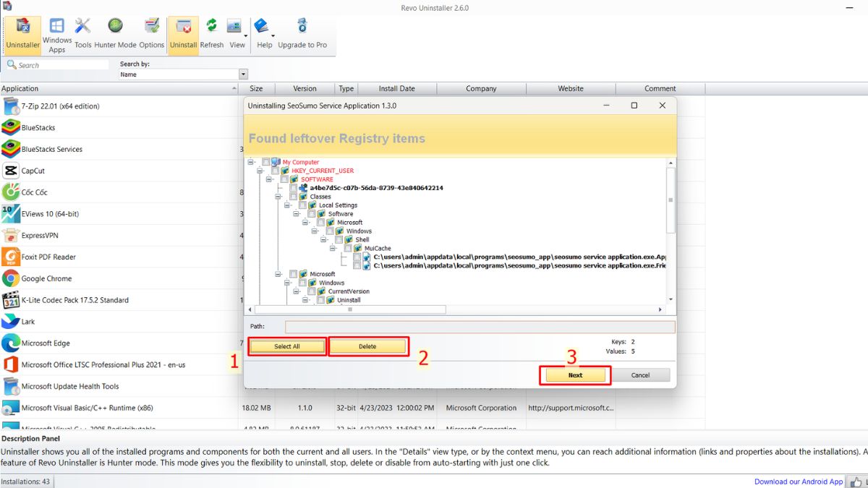Screen dimensions: 868x488
Task: Sort by the Website column header
Action: (x=571, y=89)
